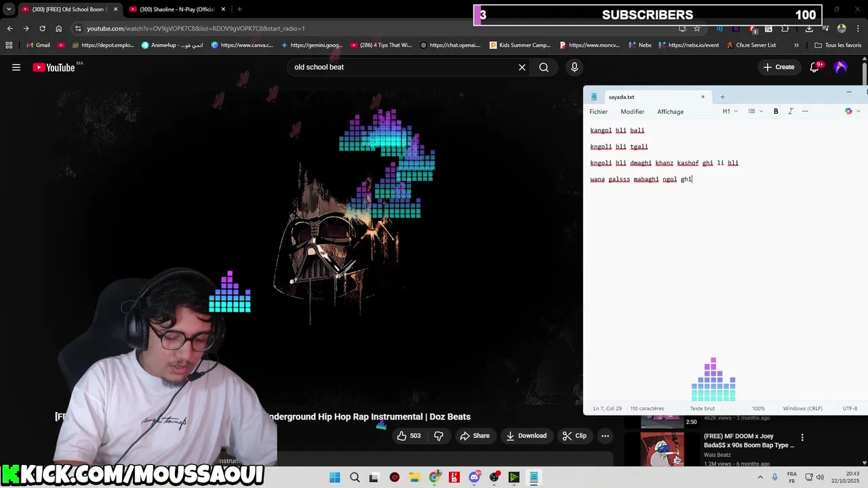The width and height of the screenshot is (868, 488).
Task: Open list style dropdown in Notepad
Action: tap(755, 111)
